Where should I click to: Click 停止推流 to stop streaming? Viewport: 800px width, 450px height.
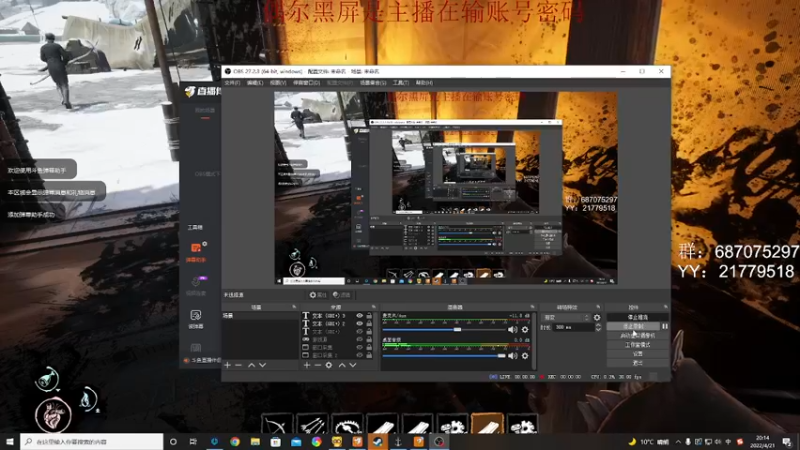pyautogui.click(x=638, y=317)
